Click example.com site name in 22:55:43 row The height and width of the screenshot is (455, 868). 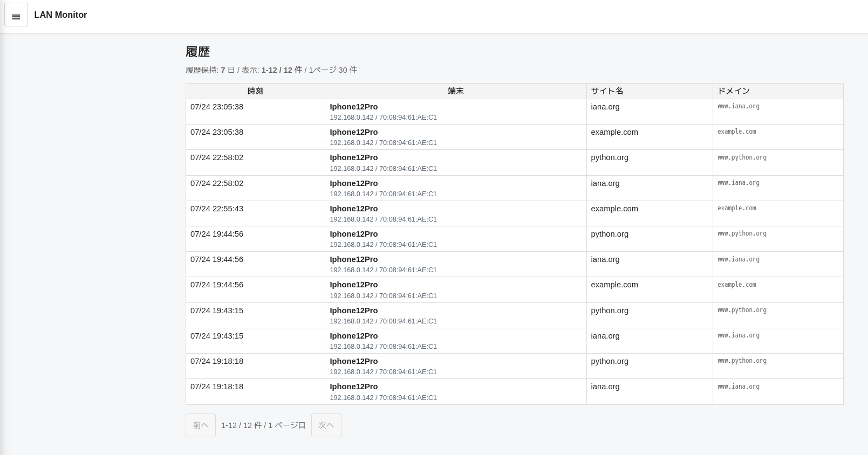point(614,209)
